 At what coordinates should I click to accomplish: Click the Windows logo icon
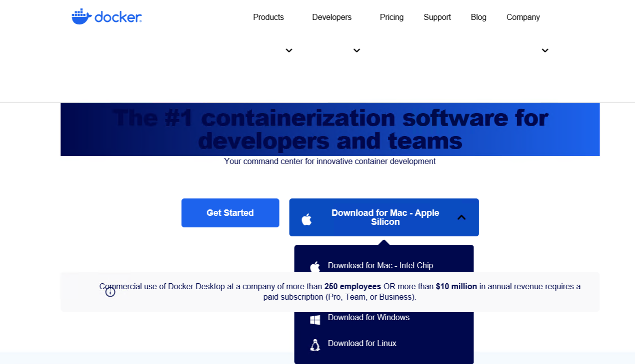pos(315,320)
